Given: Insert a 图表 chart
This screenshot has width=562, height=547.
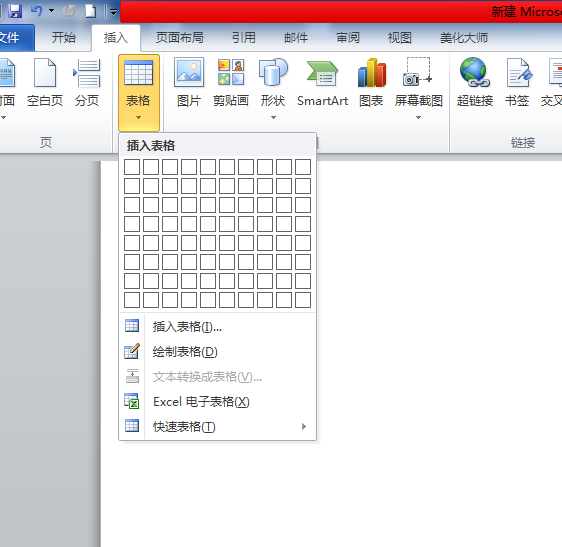Looking at the screenshot, I should [371, 82].
